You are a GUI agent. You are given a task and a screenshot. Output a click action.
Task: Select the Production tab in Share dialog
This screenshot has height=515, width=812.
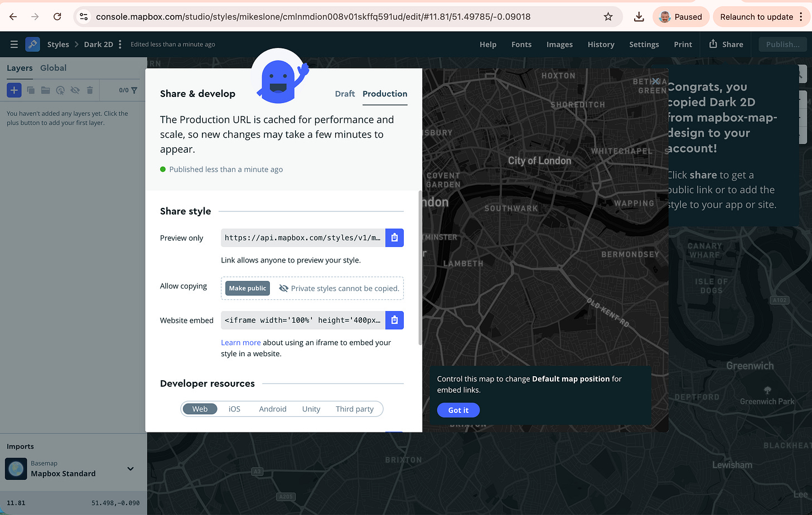pos(385,94)
